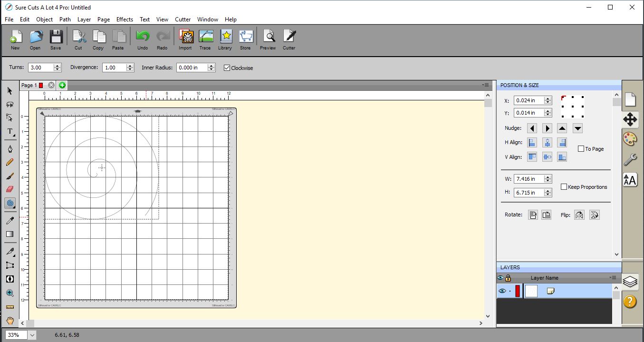
Task: Click the New document toolbar icon
Action: 15,37
